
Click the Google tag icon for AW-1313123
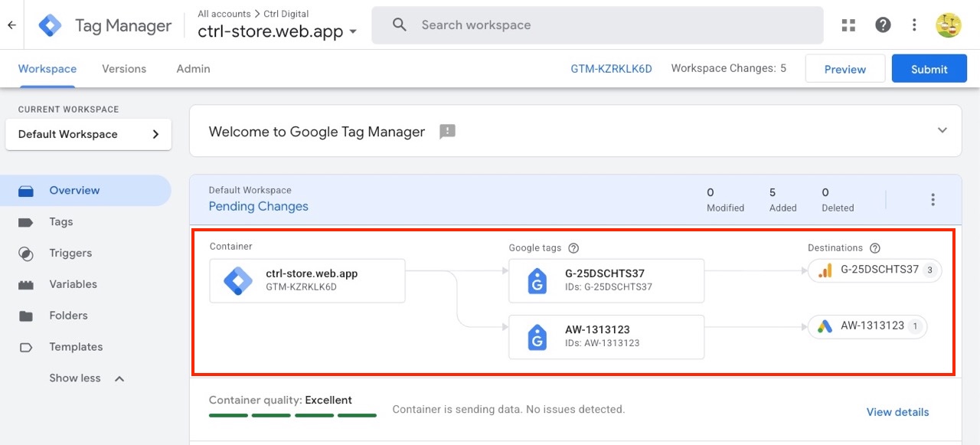[x=537, y=337]
